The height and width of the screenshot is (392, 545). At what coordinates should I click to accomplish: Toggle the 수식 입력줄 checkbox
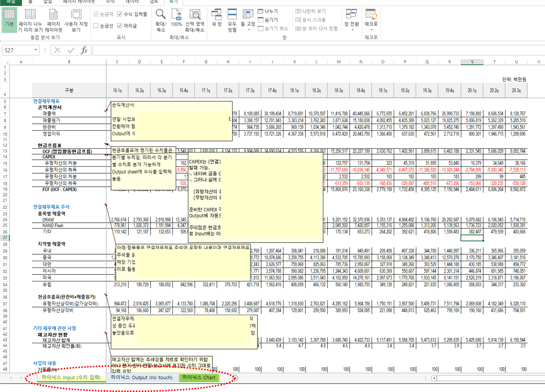pyautogui.click(x=120, y=14)
